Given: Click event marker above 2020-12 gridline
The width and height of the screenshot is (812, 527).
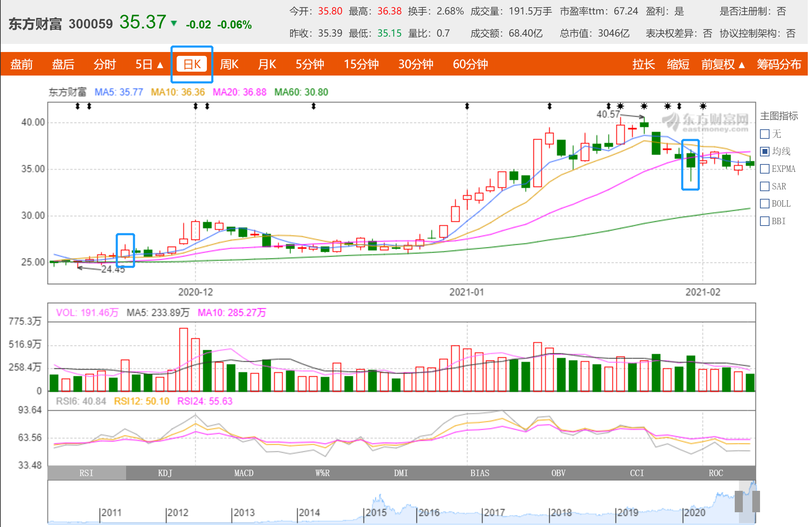Looking at the screenshot, I should 196,106.
